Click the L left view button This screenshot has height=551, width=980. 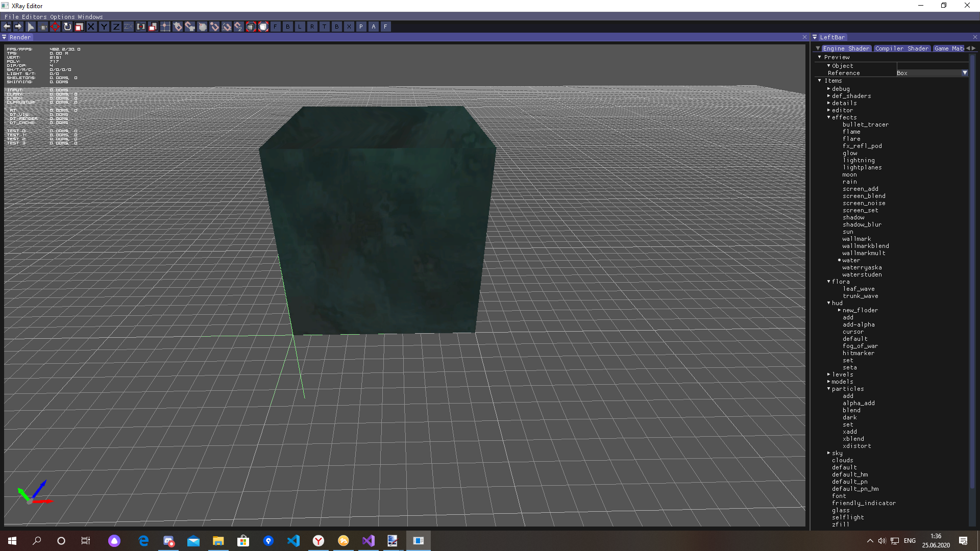[300, 27]
